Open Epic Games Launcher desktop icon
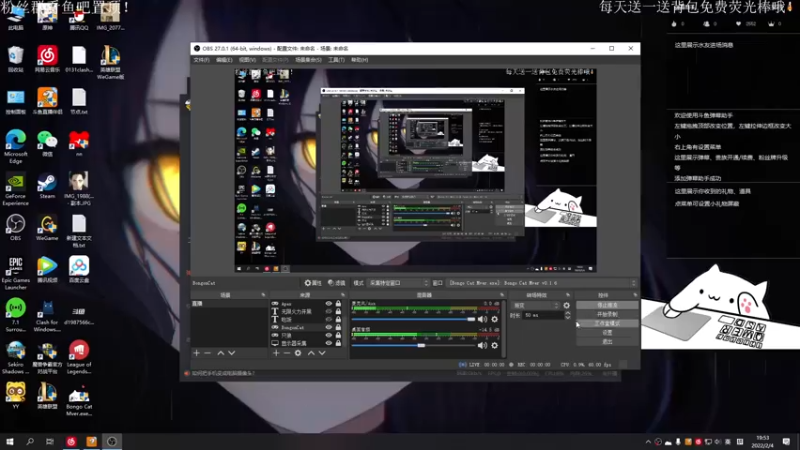The image size is (800, 450). pos(15,273)
